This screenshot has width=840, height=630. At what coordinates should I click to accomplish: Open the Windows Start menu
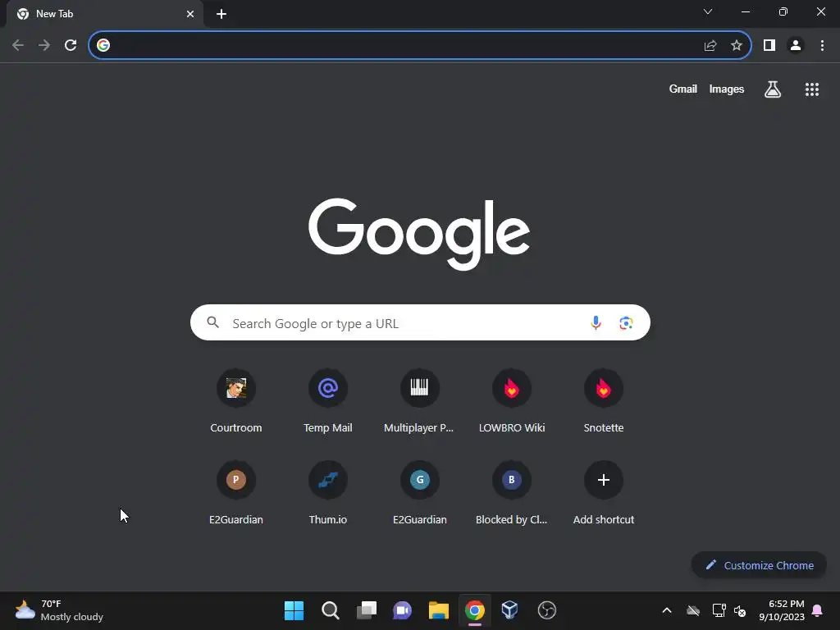click(x=294, y=610)
